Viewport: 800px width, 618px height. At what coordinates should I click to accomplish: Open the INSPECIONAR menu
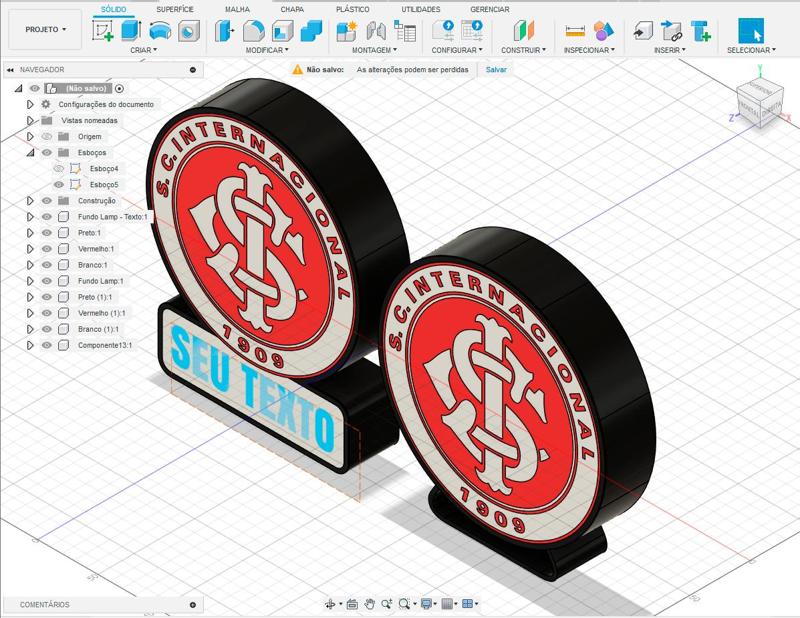pos(589,50)
